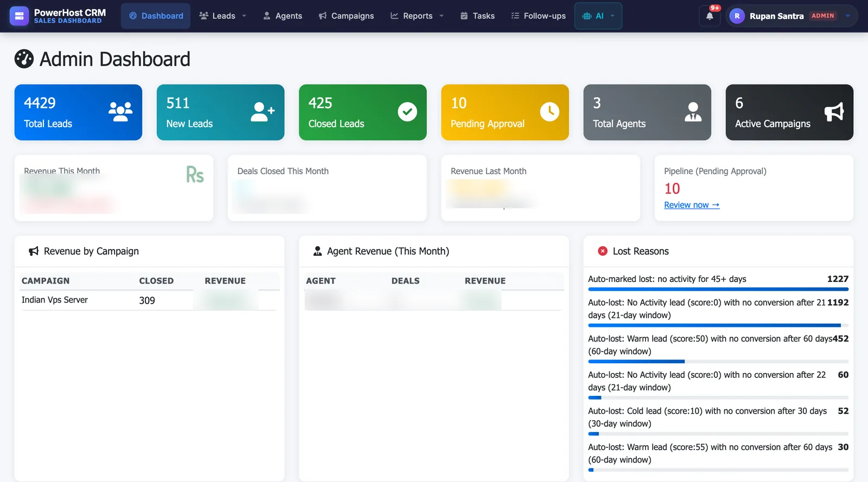The width and height of the screenshot is (868, 482).
Task: Click the Active Campaigns megaphone icon
Action: coord(834,112)
